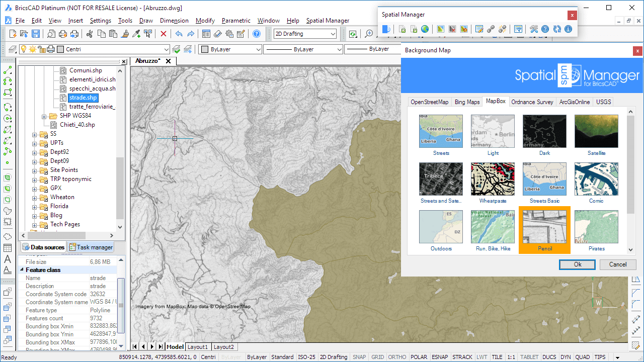Viewport: 644px width, 362px height.
Task: Toggle QUAD in the status bar
Action: 583,357
